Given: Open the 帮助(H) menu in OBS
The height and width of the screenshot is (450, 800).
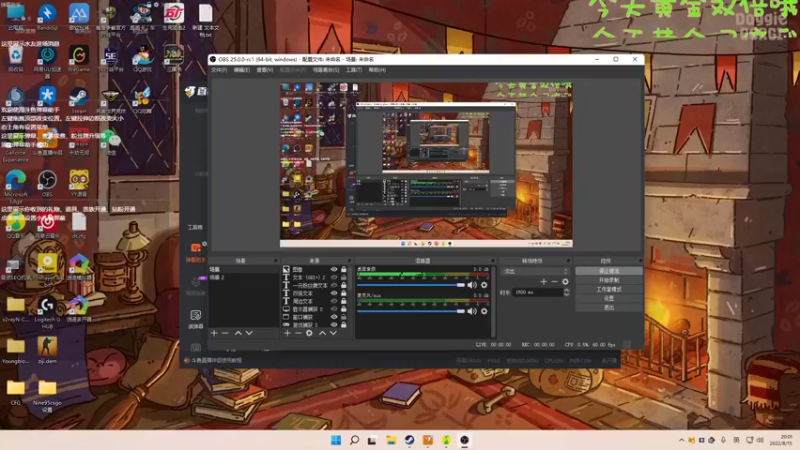Looking at the screenshot, I should [377, 70].
